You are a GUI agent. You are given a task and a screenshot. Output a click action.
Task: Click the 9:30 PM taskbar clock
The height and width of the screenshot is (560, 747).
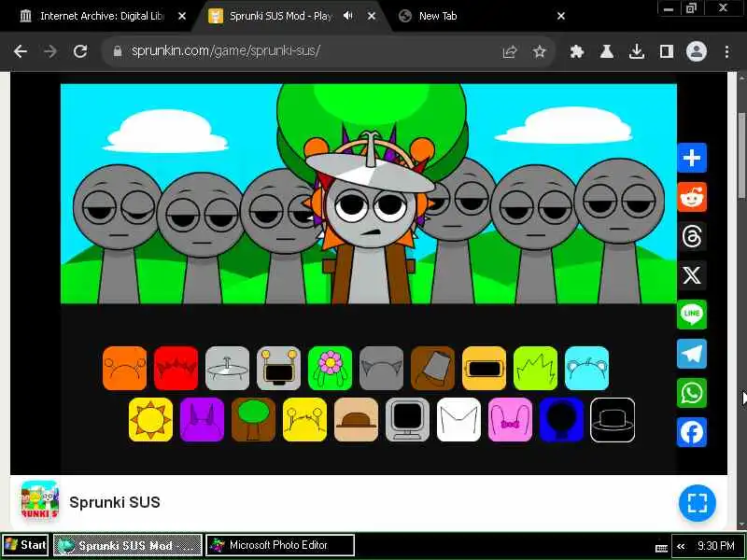point(716,546)
